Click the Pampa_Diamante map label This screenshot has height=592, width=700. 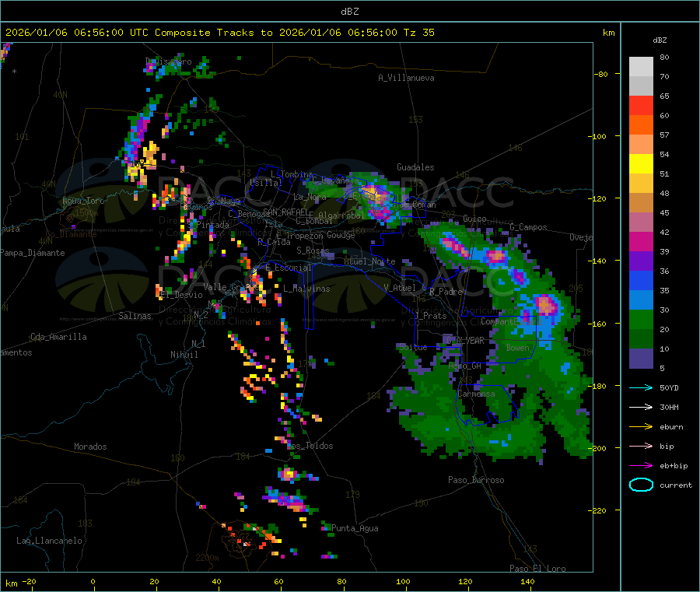pos(32,253)
